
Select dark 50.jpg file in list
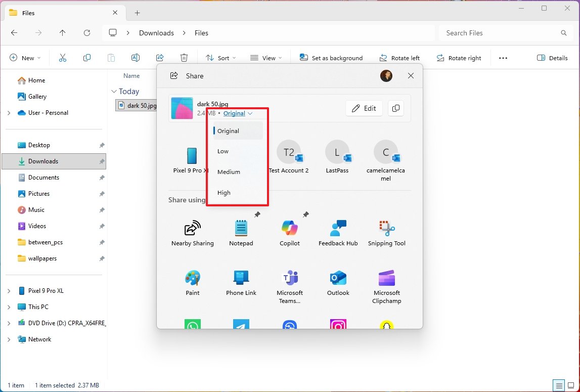[137, 106]
